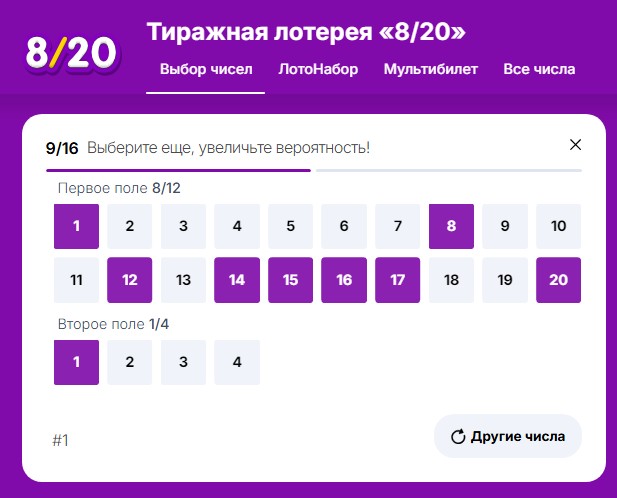Switch to the ЛотоНабор tab
This screenshot has width=617, height=498.
(x=318, y=69)
